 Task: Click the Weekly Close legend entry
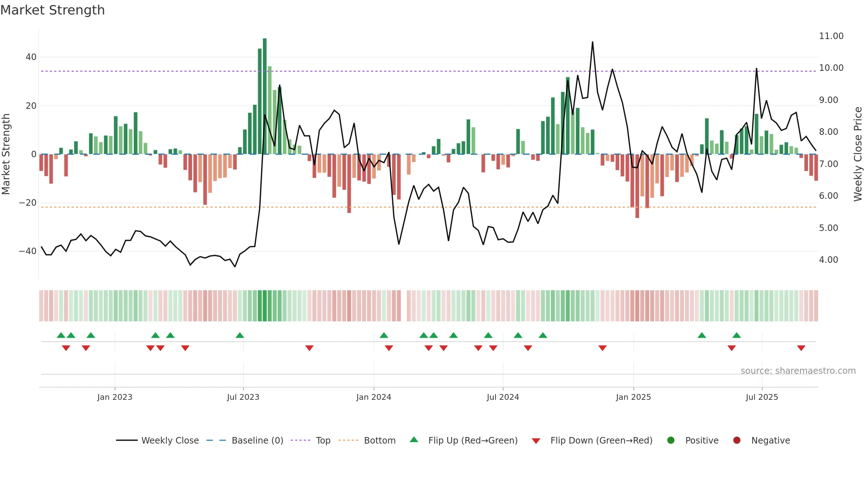[158, 440]
